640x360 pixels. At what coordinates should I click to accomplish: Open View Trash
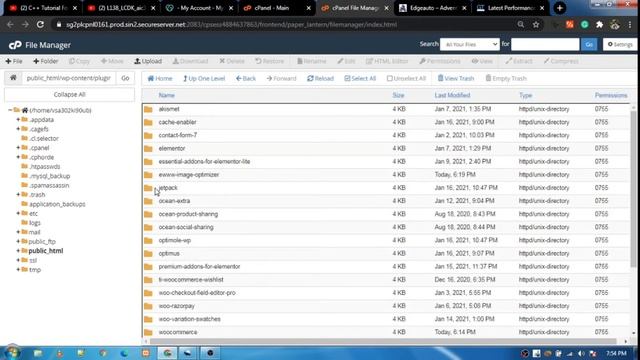[x=456, y=78]
